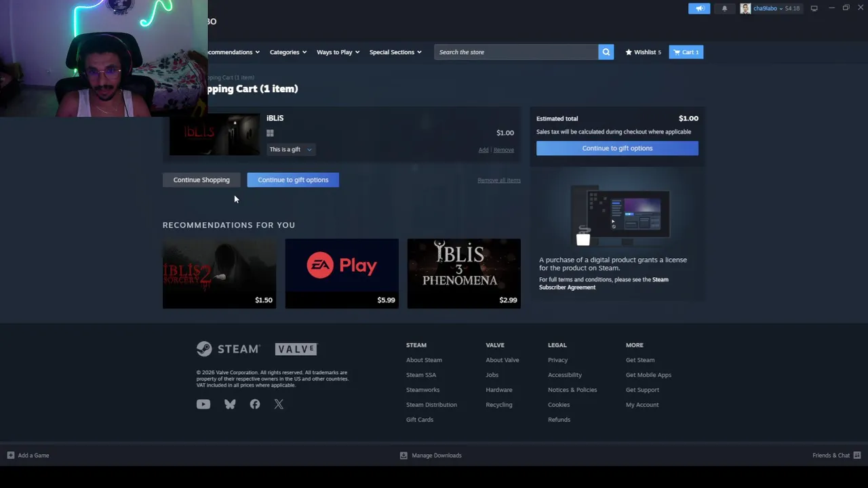Open Steamworks footer link
The height and width of the screenshot is (488, 868).
click(x=423, y=390)
